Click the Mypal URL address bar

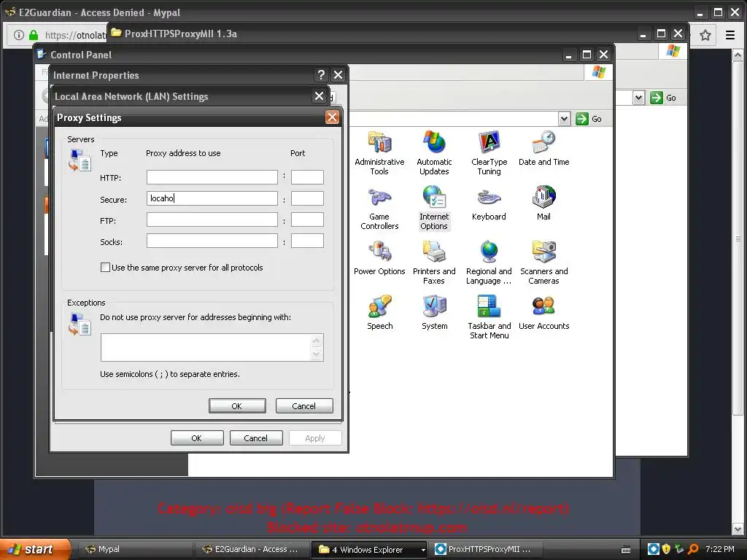75,35
